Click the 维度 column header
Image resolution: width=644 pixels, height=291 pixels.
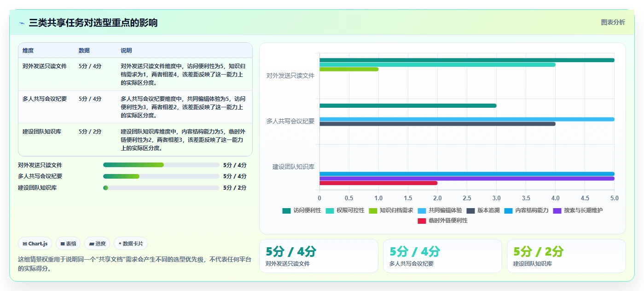pos(28,51)
